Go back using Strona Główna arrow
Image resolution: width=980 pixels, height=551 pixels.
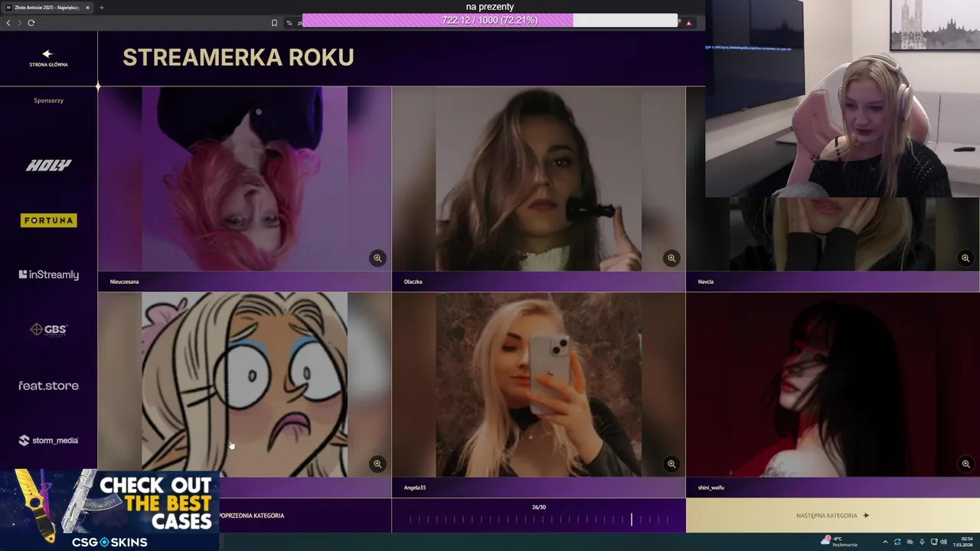click(x=47, y=54)
